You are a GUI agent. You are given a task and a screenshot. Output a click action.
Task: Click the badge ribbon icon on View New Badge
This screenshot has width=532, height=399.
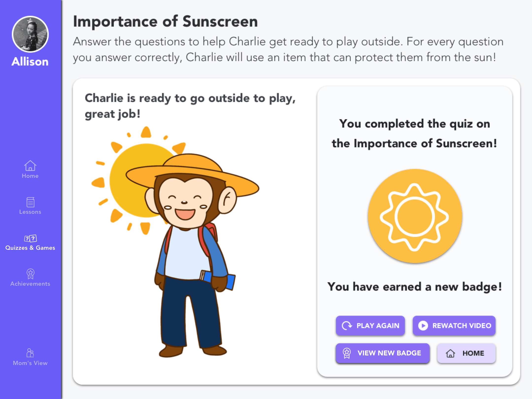pyautogui.click(x=347, y=353)
